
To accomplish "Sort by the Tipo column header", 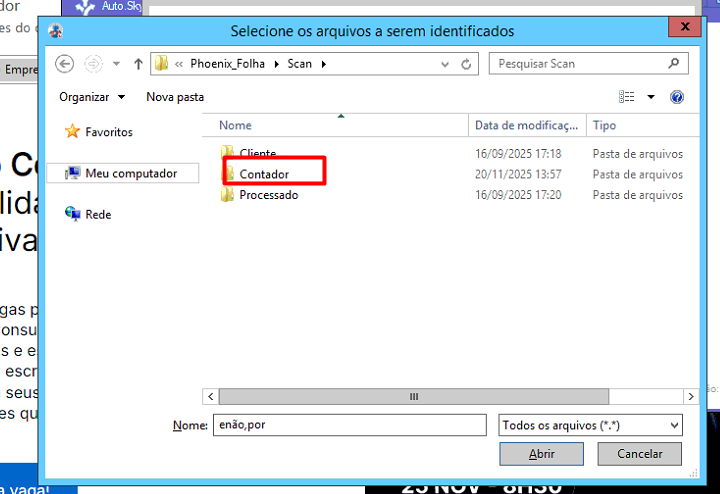I will (643, 125).
